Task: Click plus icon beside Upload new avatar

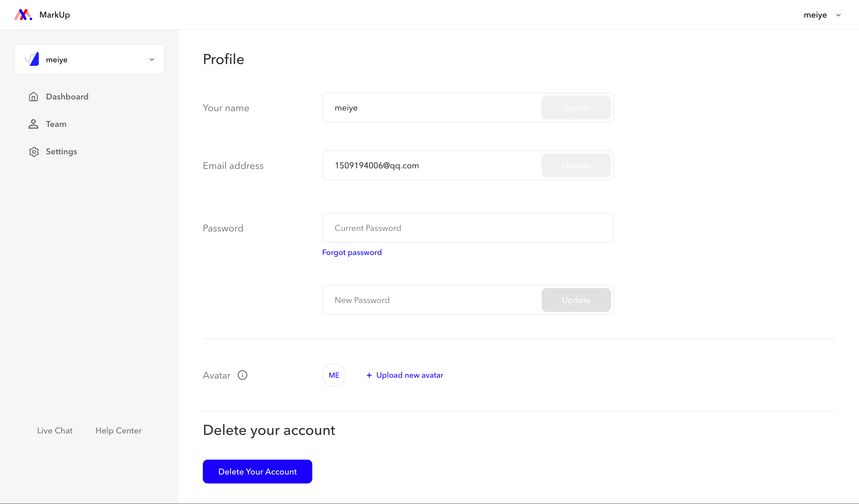Action: click(x=369, y=375)
